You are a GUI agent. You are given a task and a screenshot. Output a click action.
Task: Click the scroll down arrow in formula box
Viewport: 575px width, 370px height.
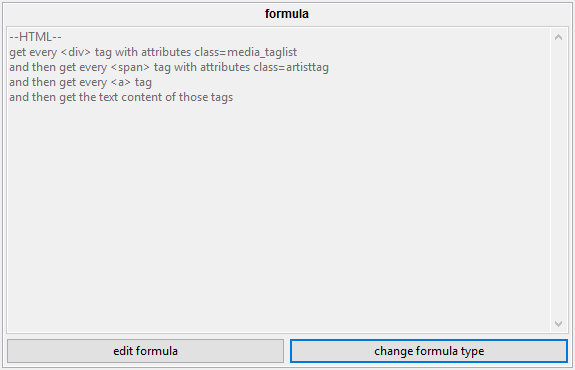pyautogui.click(x=558, y=324)
